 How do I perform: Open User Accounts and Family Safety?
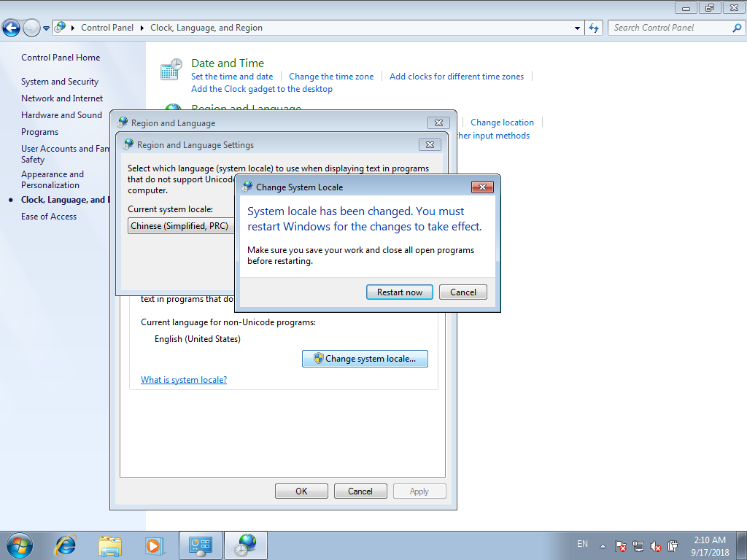[65, 154]
